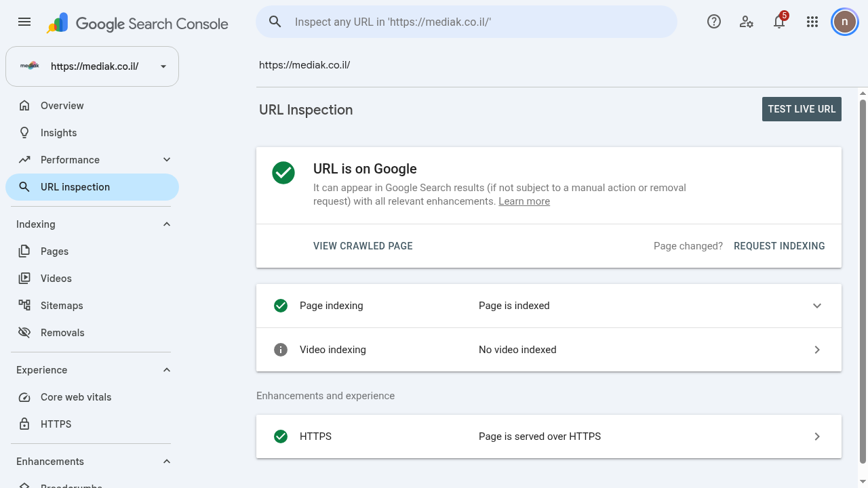868x488 pixels.
Task: Go to Overview in sidebar
Action: pos(92,106)
